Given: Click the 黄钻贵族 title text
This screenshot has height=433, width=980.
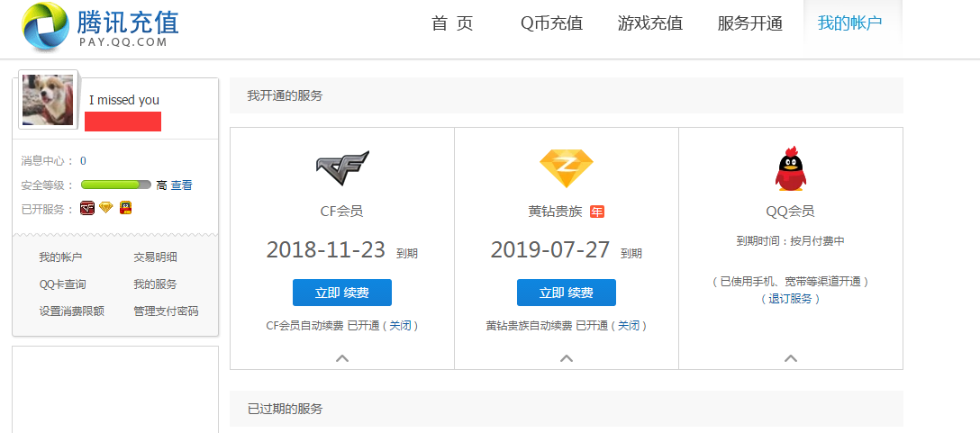Looking at the screenshot, I should click(x=555, y=212).
